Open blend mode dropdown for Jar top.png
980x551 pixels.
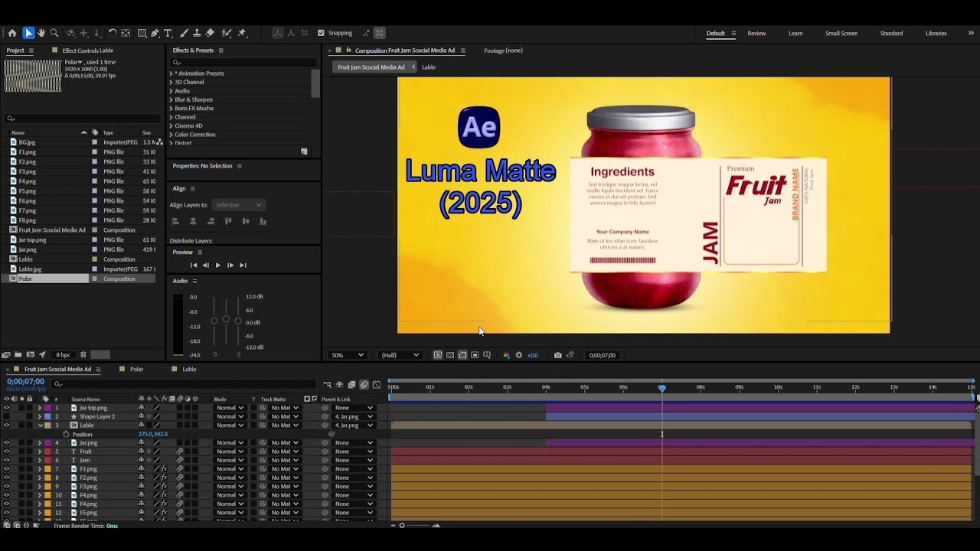pos(230,408)
